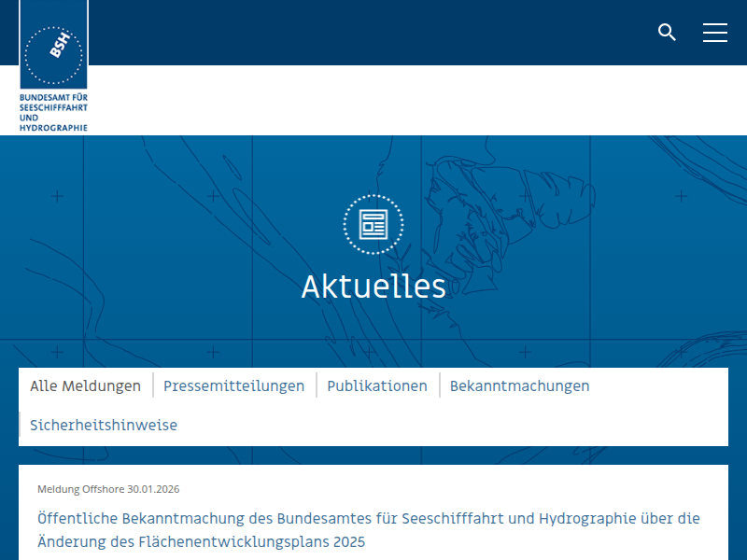Click the Öffentliche Bekanntmachung headline's first line

[369, 518]
